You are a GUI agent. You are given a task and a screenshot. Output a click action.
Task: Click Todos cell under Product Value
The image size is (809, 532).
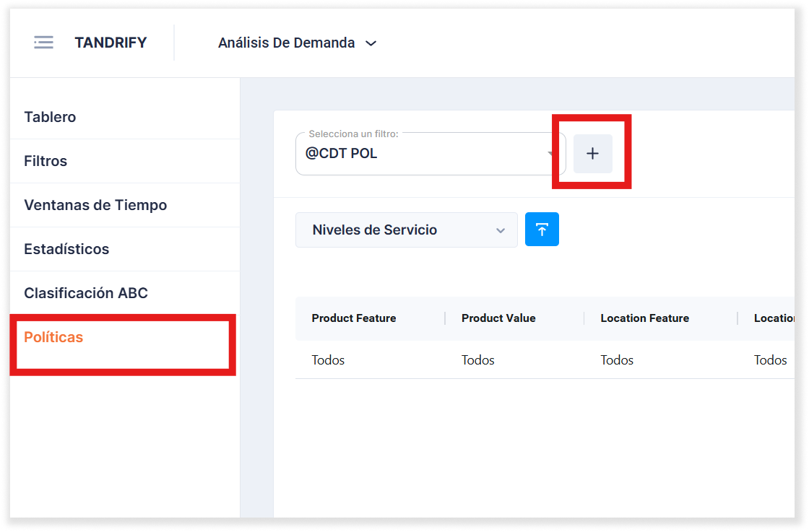click(478, 360)
